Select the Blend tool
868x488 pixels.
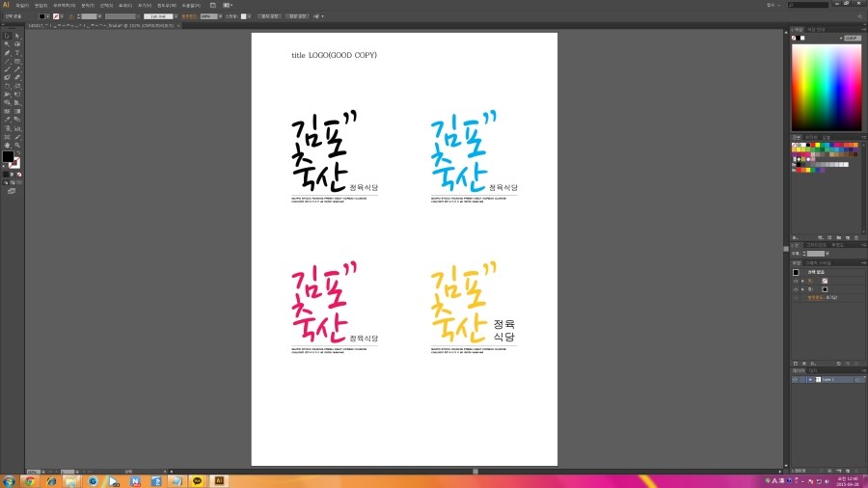pos(17,120)
